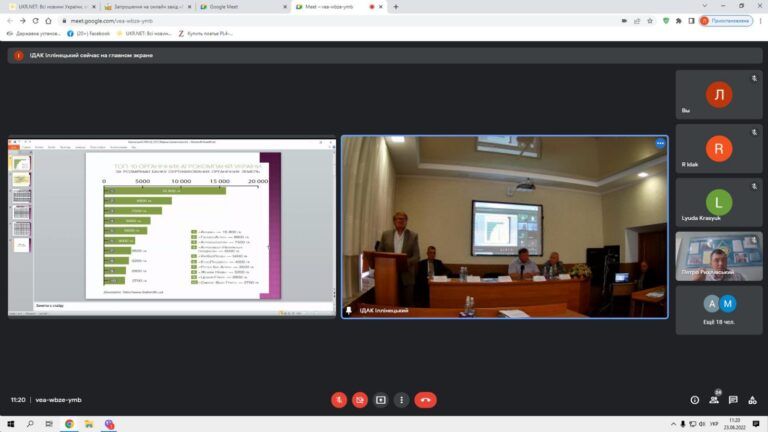This screenshot has height=432, width=768.
Task: Unmute the microphone in Meet controls
Action: pos(339,400)
